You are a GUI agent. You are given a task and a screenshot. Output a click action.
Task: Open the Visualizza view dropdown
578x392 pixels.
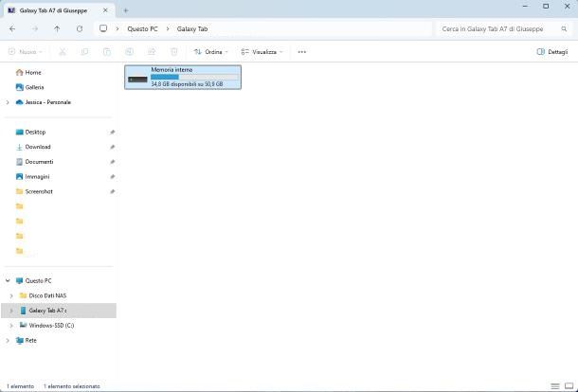[261, 52]
